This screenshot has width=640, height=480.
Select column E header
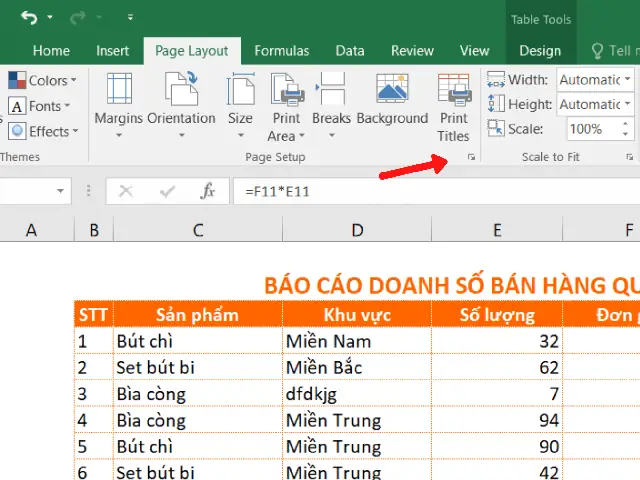click(497, 230)
